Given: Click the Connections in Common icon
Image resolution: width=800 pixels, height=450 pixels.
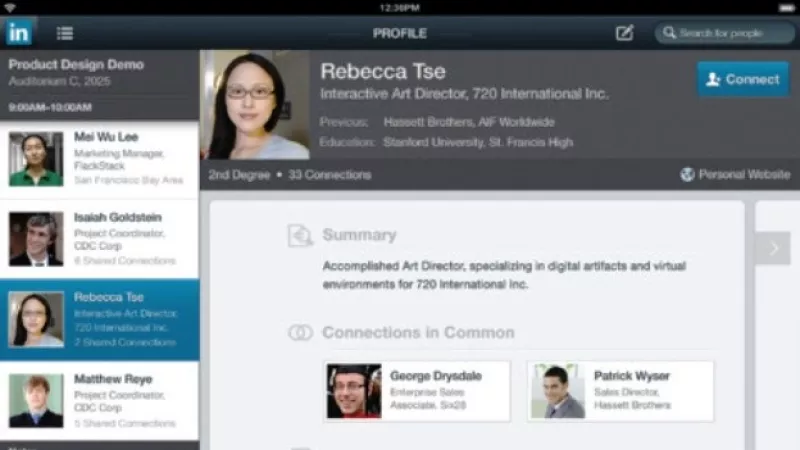Looking at the screenshot, I should [x=300, y=333].
